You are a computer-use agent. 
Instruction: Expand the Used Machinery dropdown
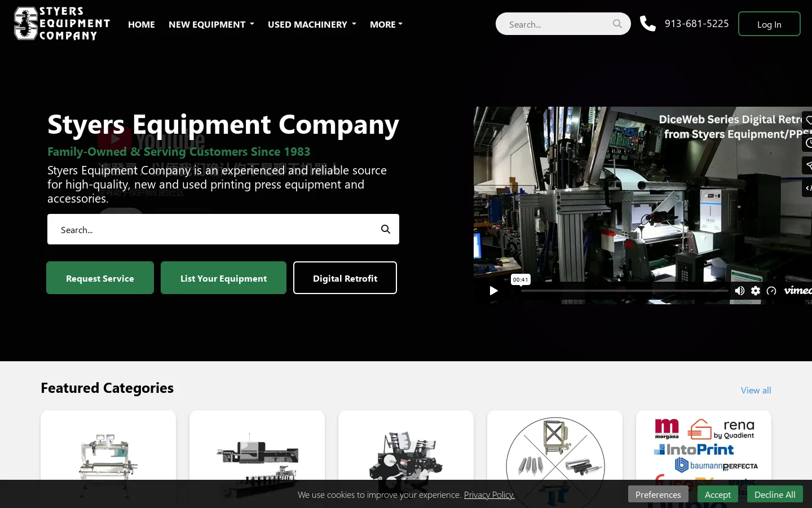point(312,24)
